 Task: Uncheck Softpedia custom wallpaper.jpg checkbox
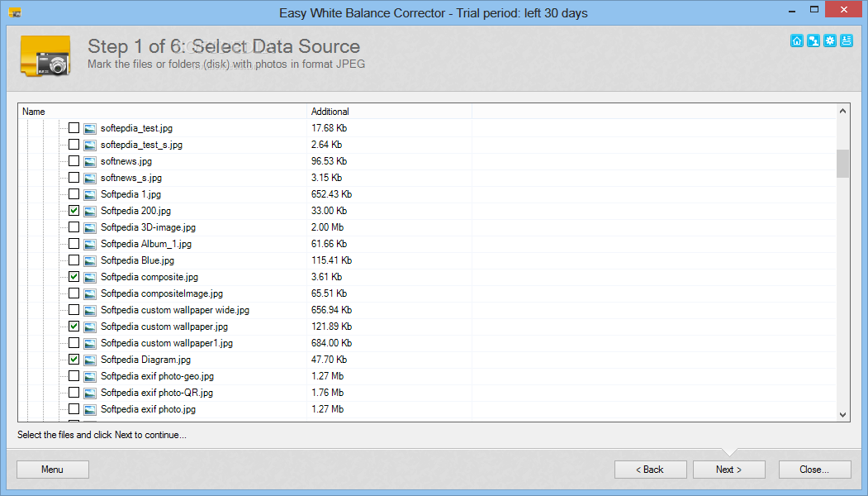(x=74, y=327)
